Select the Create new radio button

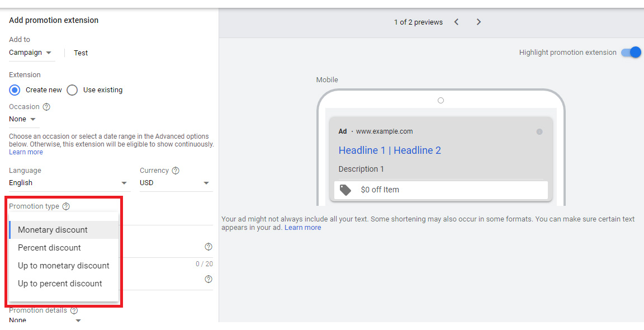pos(15,90)
